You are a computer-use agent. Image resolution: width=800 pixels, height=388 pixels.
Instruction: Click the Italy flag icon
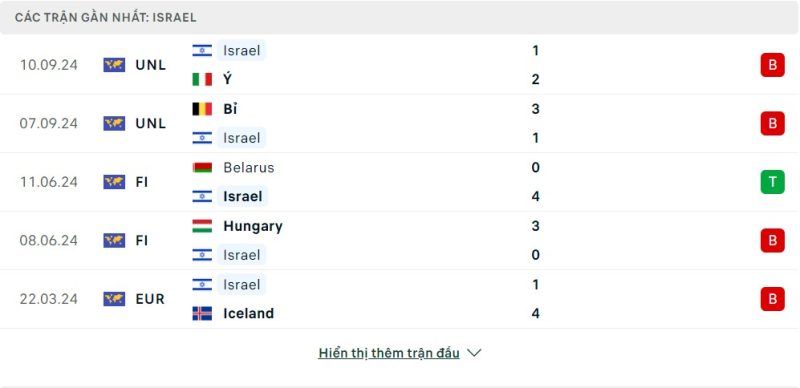click(202, 80)
